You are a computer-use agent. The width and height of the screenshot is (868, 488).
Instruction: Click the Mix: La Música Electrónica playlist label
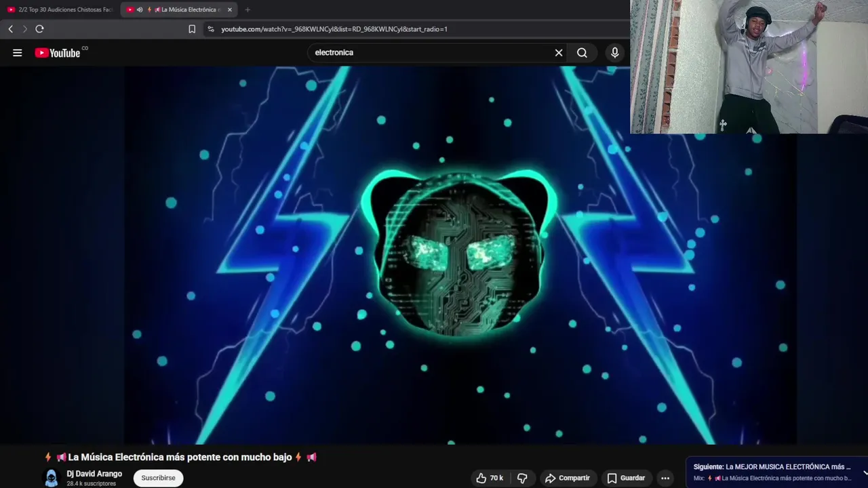772,479
